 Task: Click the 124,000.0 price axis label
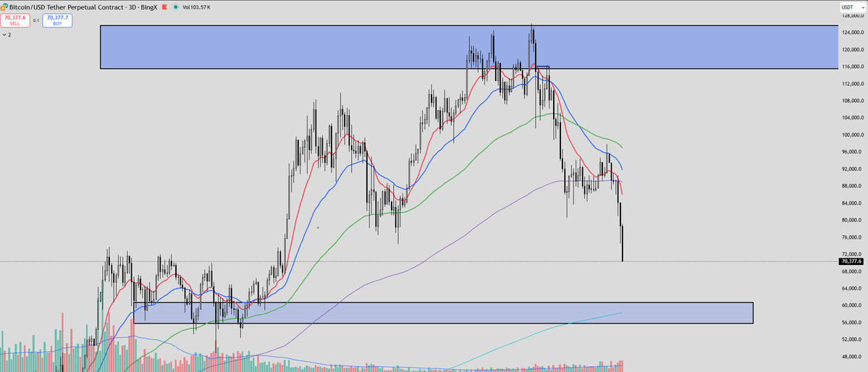pyautogui.click(x=853, y=33)
